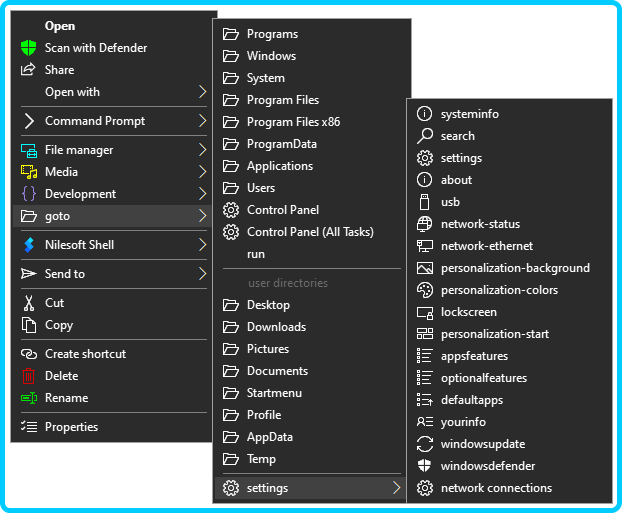Go to the Program Files x86 folder
Viewport: 622px width, 513px height.
click(x=310, y=122)
